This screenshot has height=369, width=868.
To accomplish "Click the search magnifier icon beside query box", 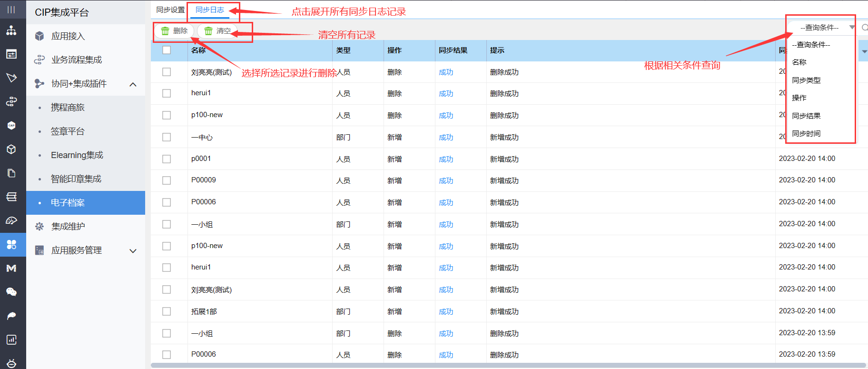I will [x=864, y=28].
